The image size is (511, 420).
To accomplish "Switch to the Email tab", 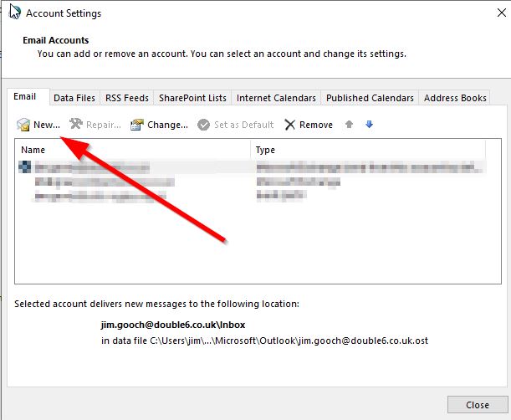I will 25,97.
